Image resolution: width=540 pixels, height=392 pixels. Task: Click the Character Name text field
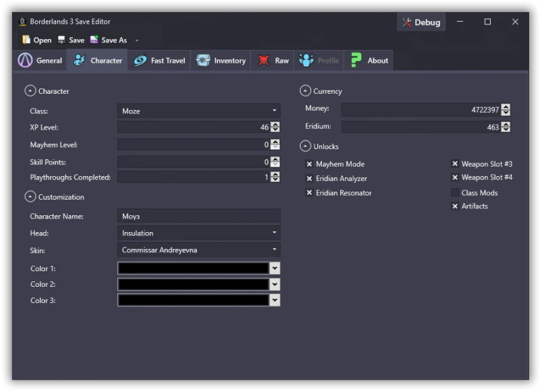coord(198,217)
